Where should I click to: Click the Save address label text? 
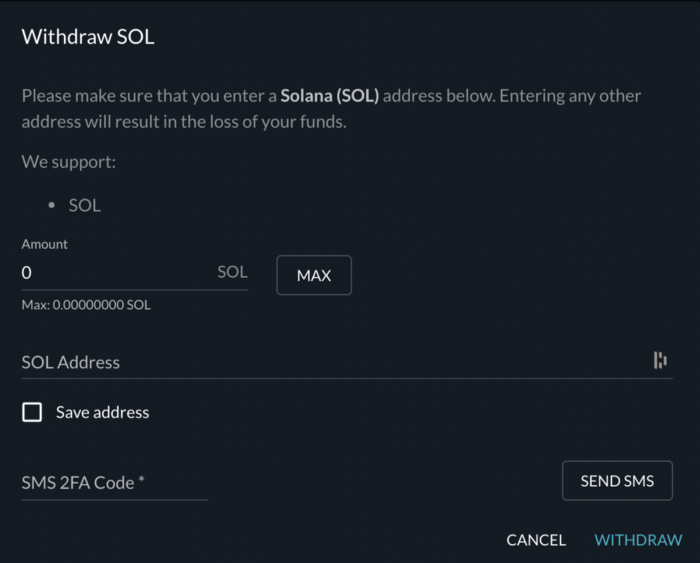(102, 412)
